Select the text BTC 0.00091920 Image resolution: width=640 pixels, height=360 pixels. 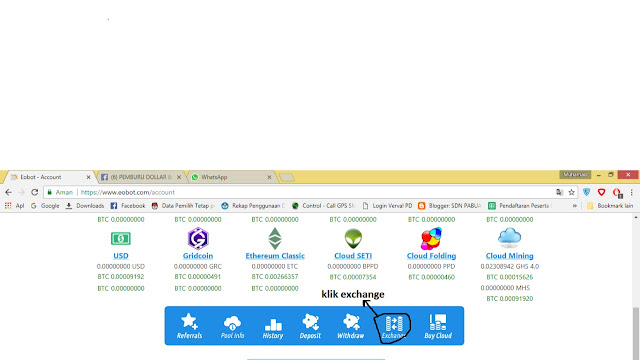click(509, 298)
